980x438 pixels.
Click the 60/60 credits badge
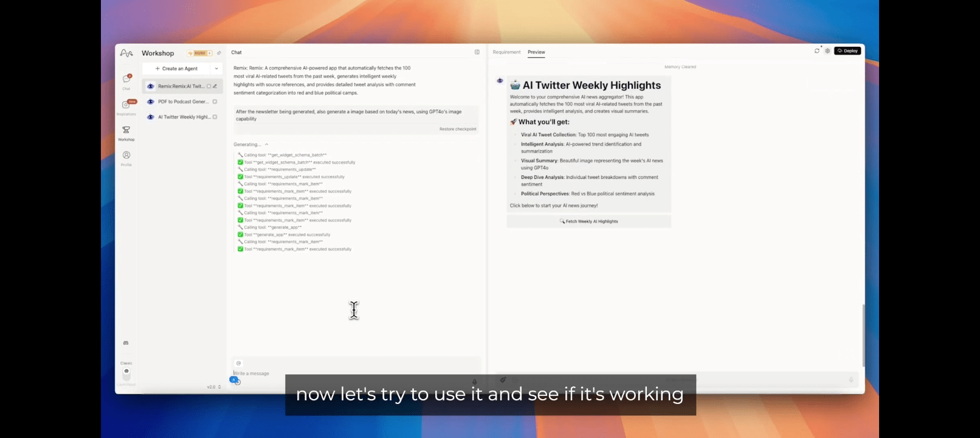[x=200, y=53]
